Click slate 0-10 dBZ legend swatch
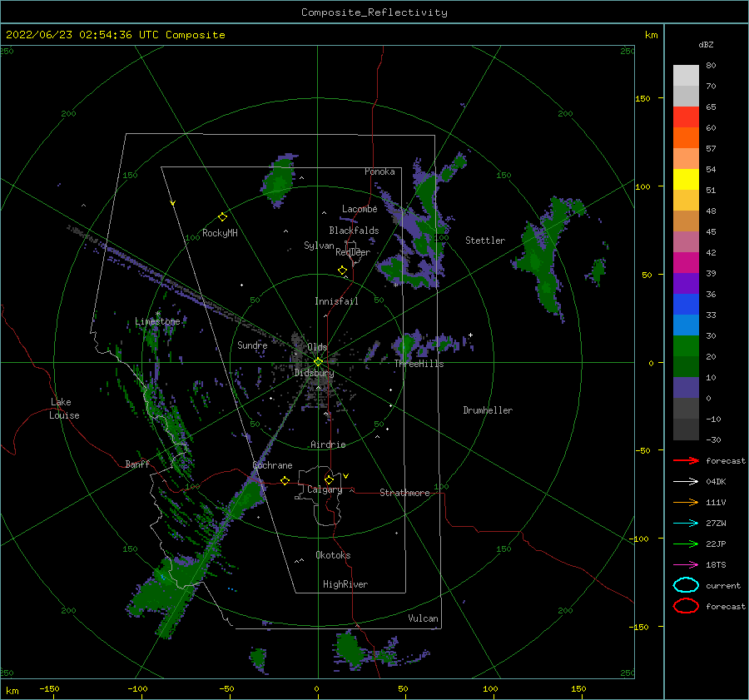This screenshot has height=700, width=749. coord(686,388)
